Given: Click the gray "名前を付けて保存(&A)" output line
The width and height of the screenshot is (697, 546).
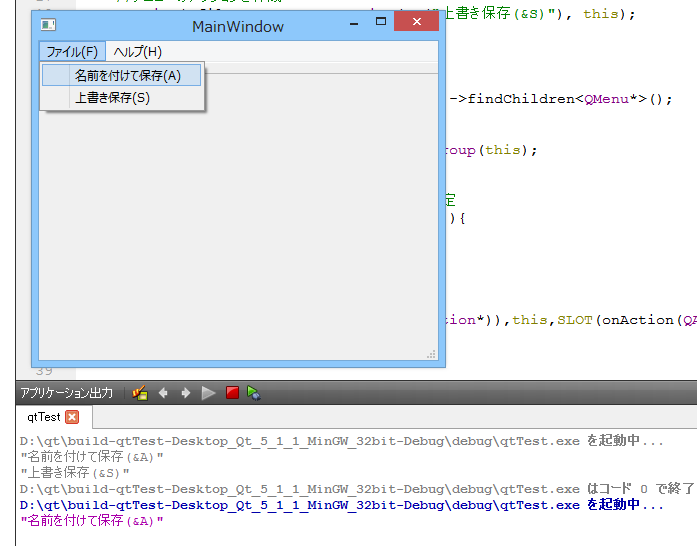Looking at the screenshot, I should coord(92,457).
